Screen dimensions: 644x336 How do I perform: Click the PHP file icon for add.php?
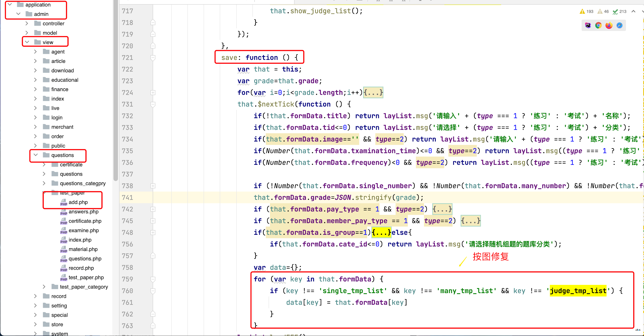(63, 202)
